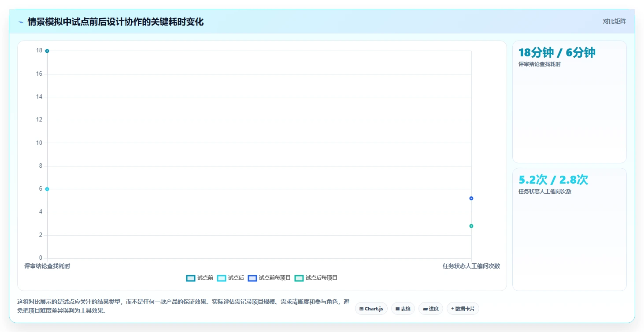
Task: Click the 任务状态人工催问次数 card caption
Action: point(545,192)
